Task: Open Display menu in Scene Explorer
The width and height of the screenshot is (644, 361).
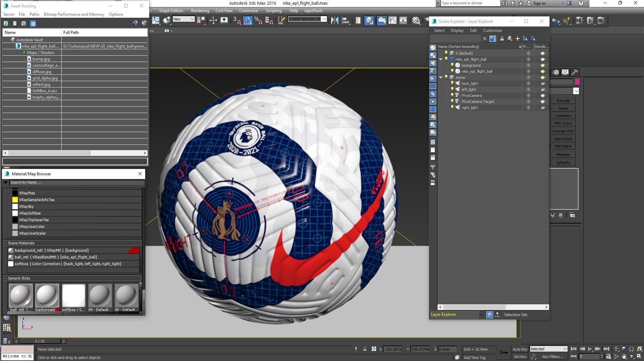Action: 457,31
